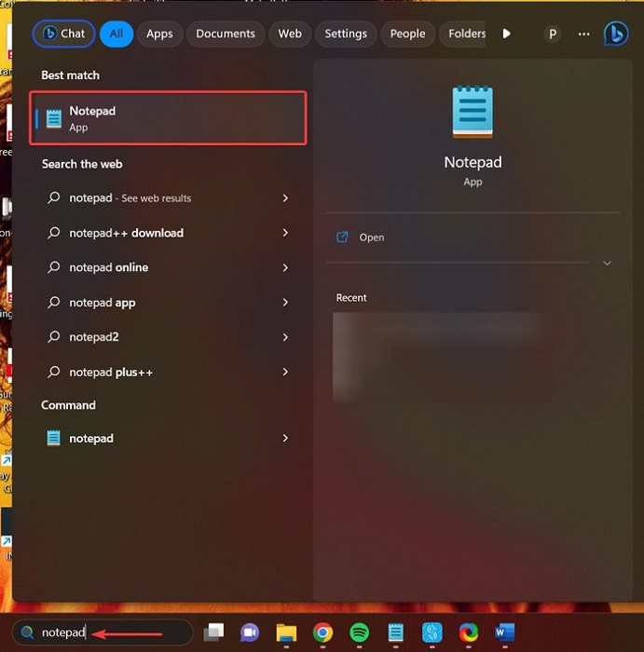This screenshot has height=652, width=644.
Task: Click the large Notepad icon in preview pane
Action: tap(473, 112)
